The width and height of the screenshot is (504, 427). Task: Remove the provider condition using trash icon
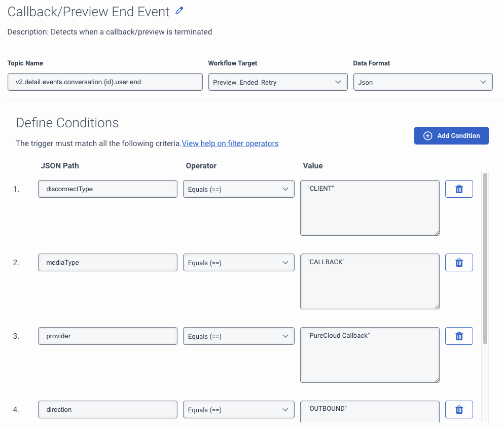click(x=459, y=336)
